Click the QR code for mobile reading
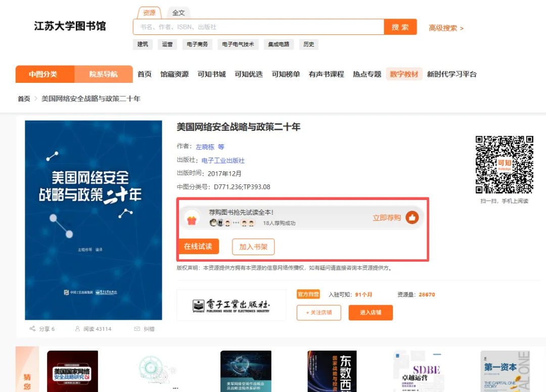The width and height of the screenshot is (546, 392). coord(504,165)
